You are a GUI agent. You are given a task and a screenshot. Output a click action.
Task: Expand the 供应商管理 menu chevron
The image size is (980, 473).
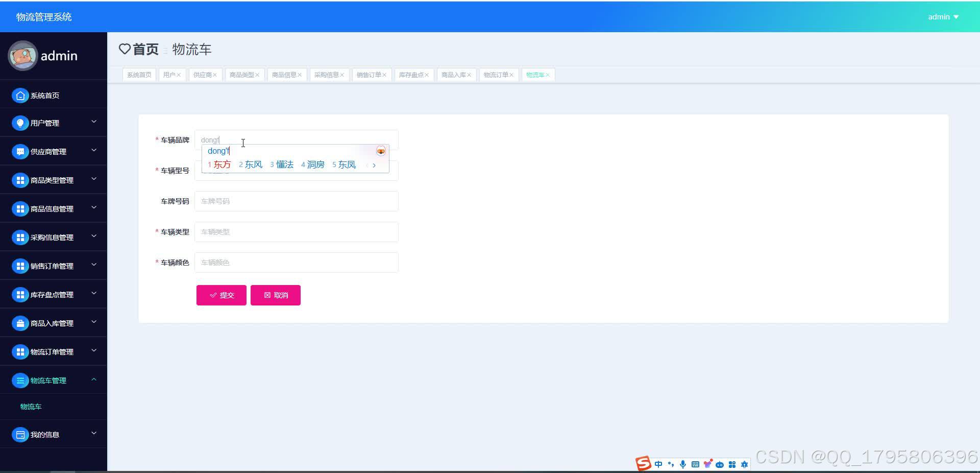tap(94, 150)
